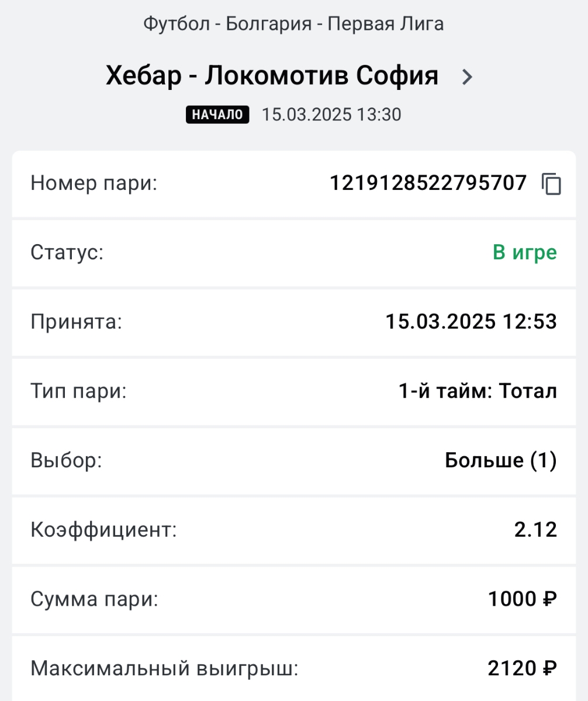Tap the 1000 ₽ bet amount

tap(523, 599)
